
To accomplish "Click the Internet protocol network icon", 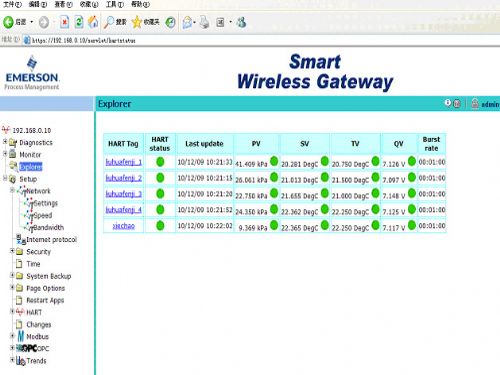I will click(21, 239).
